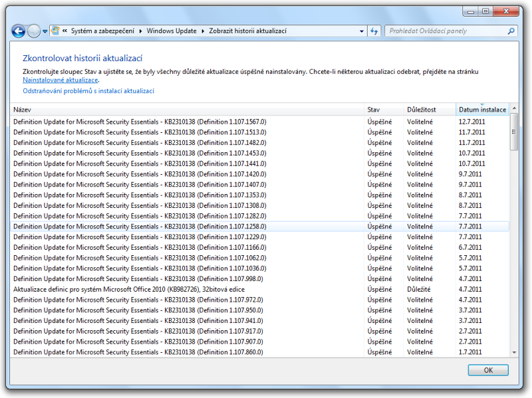Viewport: 532px width, 398px height.
Task: Click the vertical scrollbar thumb
Action: point(514,132)
